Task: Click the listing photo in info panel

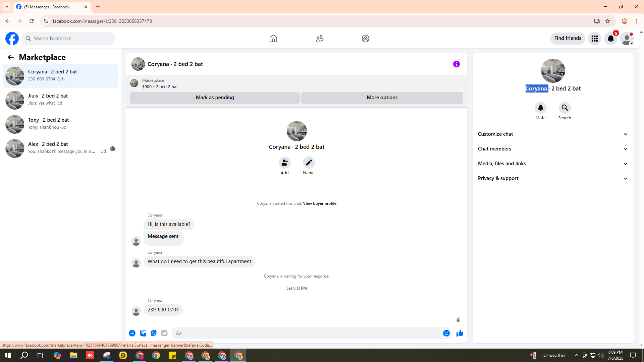Action: tap(553, 71)
